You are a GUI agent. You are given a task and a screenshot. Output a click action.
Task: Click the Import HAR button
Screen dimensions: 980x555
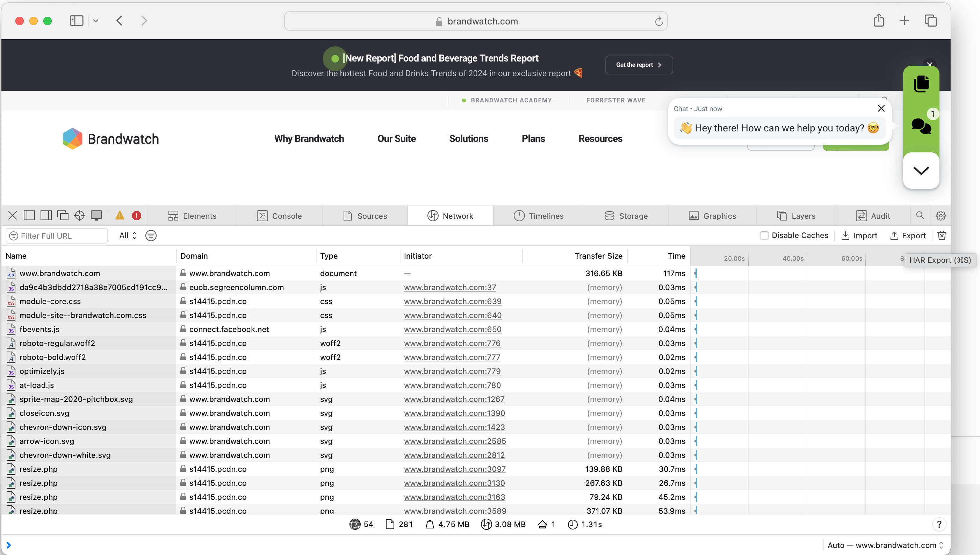(859, 236)
